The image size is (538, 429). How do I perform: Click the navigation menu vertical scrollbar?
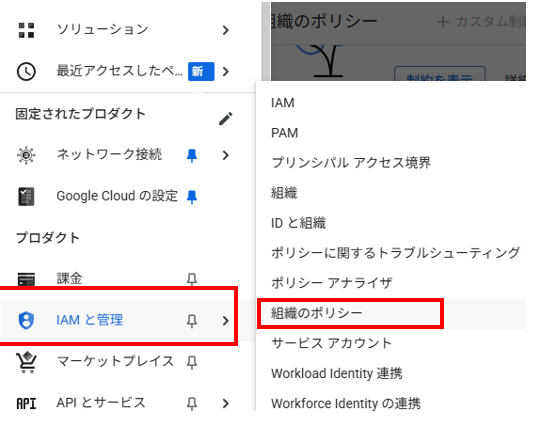266,41
